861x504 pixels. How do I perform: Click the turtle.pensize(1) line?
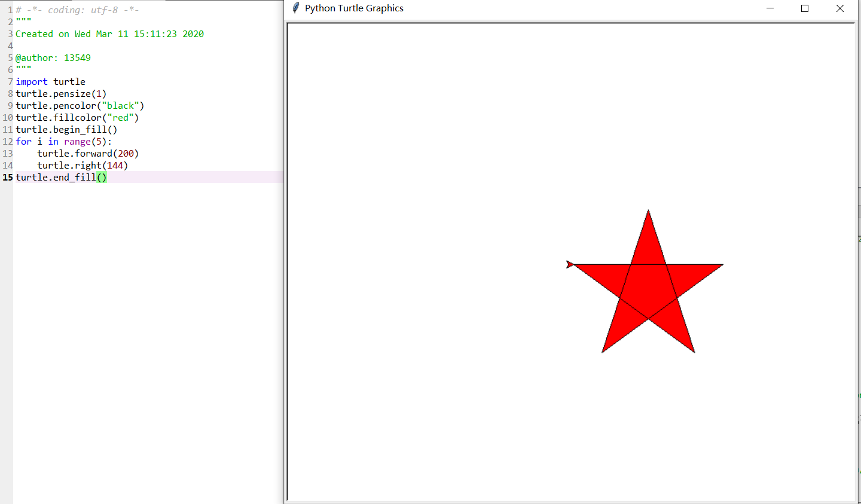[x=61, y=94]
